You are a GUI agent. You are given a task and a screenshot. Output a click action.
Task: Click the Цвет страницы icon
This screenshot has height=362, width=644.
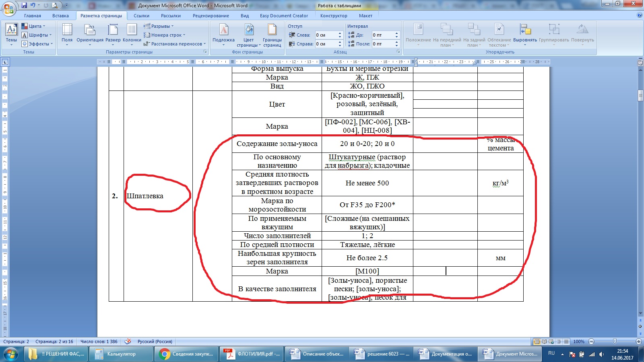pos(249,33)
